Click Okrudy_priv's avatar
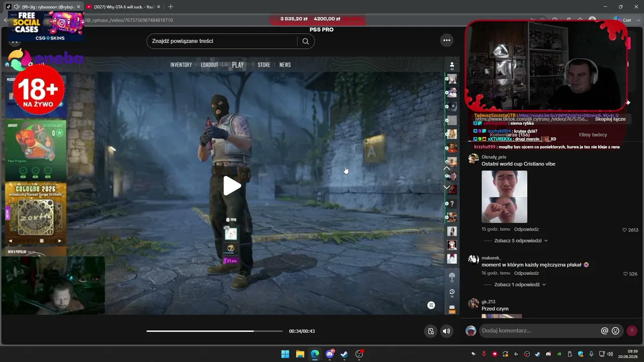Screen dimensions: 644x362 coord(473,159)
